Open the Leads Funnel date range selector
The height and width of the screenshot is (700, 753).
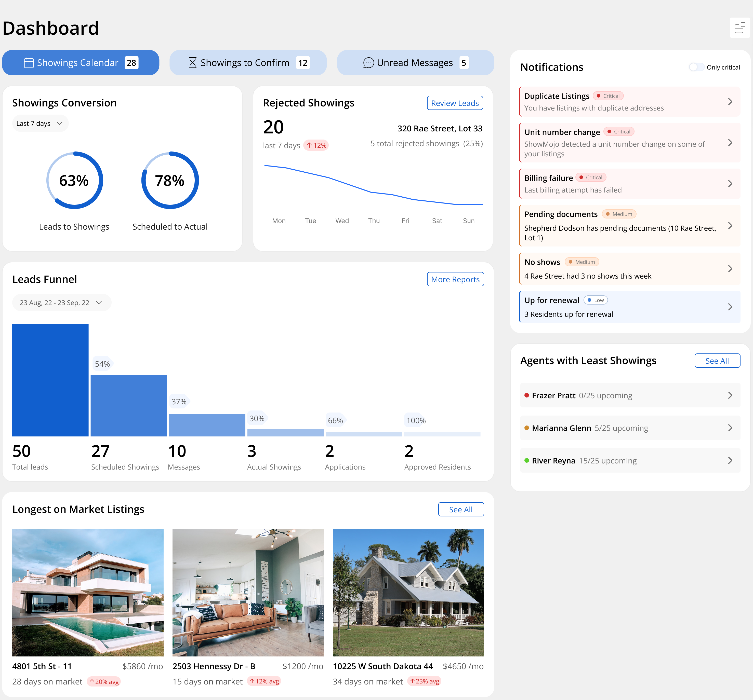pos(61,302)
